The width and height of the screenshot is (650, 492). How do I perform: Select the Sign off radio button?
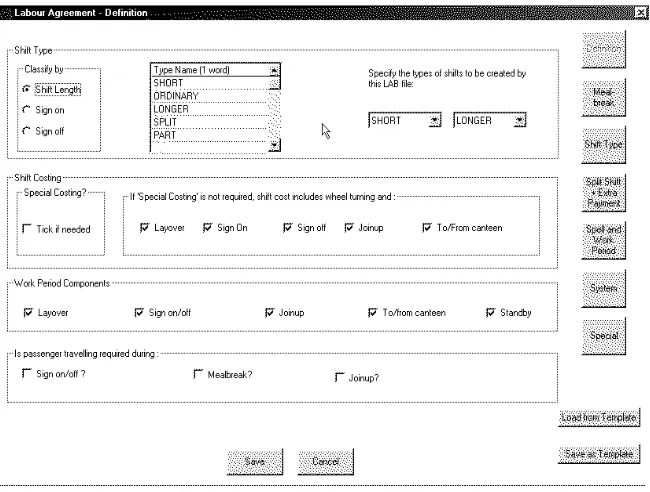[27, 131]
